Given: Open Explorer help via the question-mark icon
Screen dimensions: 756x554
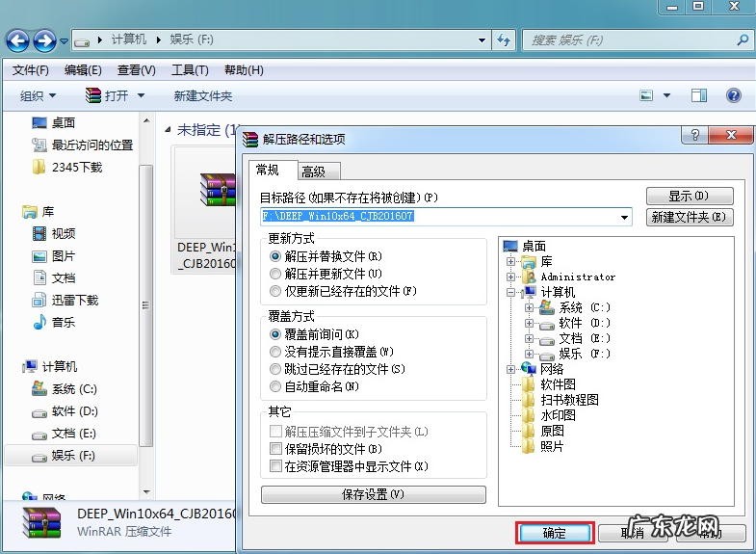Looking at the screenshot, I should 733,95.
